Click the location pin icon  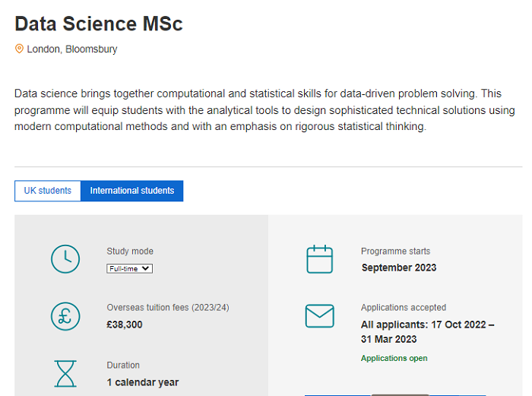point(20,49)
